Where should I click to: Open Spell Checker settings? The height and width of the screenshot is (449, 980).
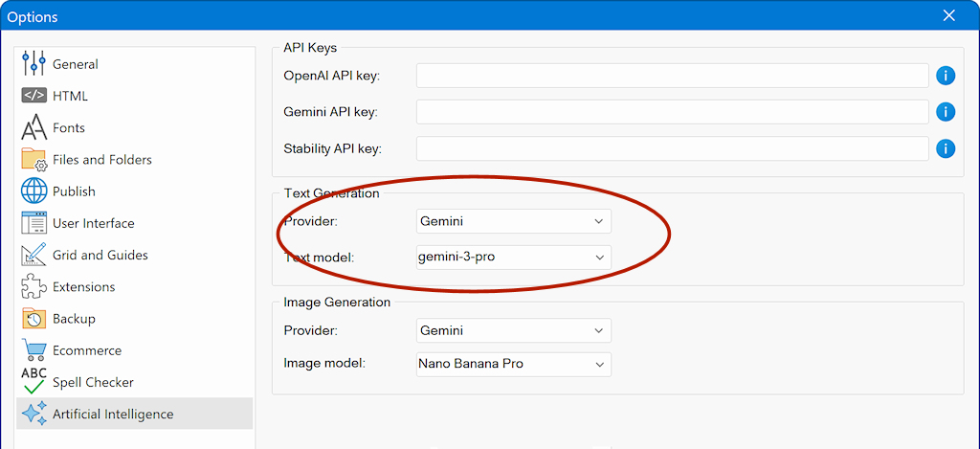point(93,382)
